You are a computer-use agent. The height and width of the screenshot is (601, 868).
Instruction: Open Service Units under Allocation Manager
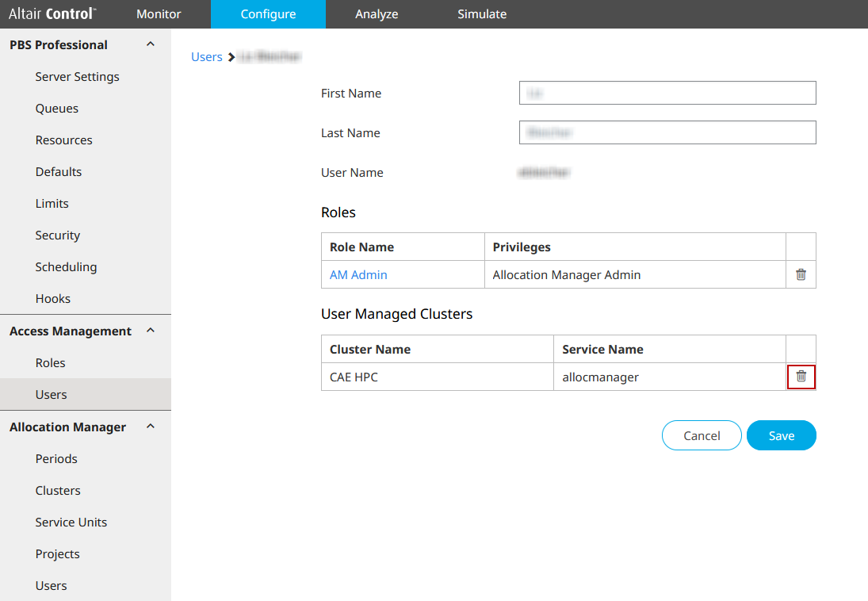pyautogui.click(x=71, y=523)
